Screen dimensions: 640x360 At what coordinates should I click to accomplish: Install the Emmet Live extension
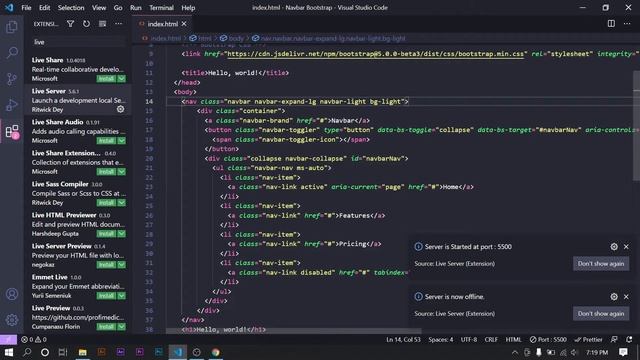click(x=107, y=296)
